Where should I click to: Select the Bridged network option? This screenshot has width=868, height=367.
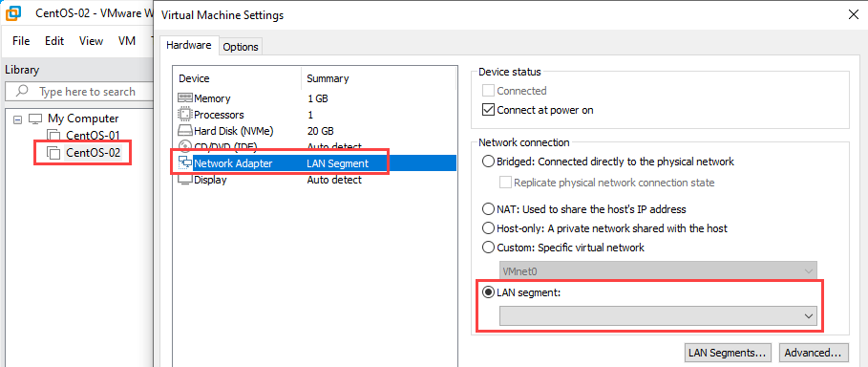click(x=488, y=162)
